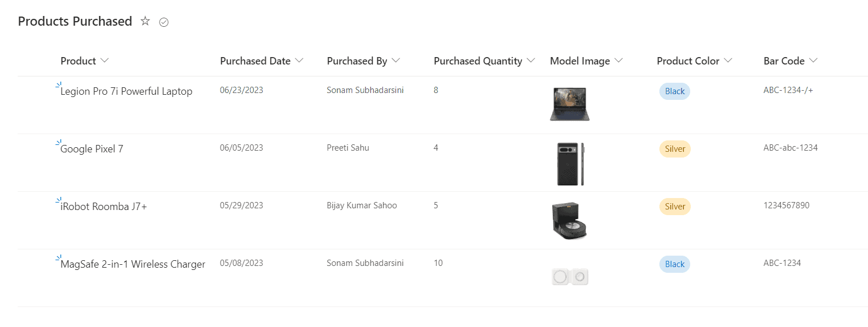Open the iRobot Roomba model image

pos(569,221)
